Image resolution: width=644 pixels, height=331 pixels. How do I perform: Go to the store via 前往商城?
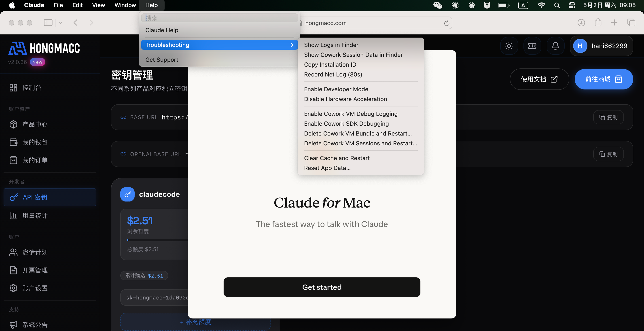[x=604, y=79]
